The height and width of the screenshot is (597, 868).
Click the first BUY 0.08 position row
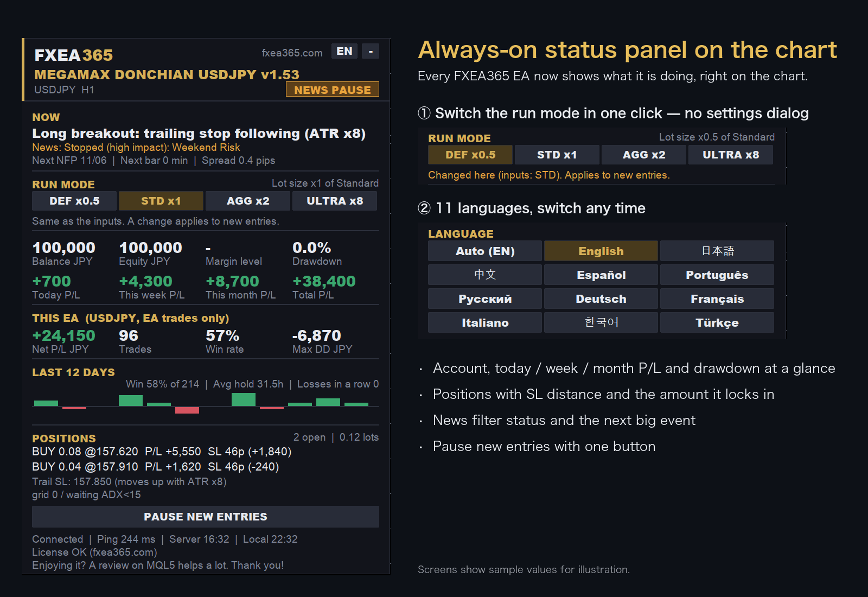click(162, 452)
